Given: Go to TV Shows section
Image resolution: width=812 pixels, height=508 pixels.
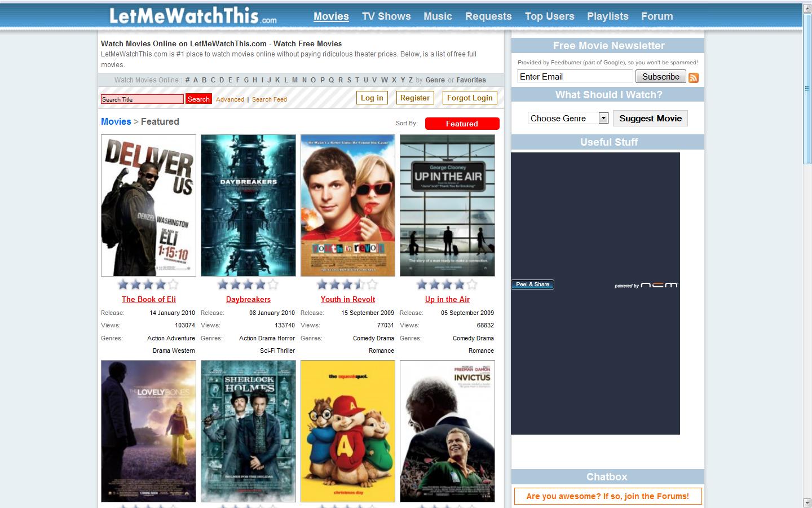Looking at the screenshot, I should (x=386, y=16).
